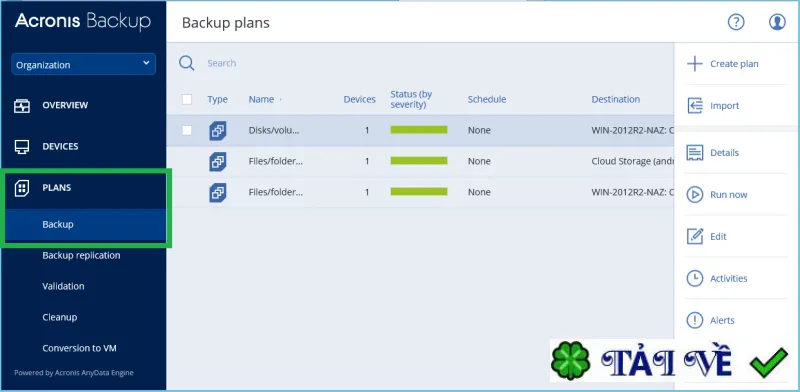
Task: Click the Activities clock icon
Action: point(695,278)
